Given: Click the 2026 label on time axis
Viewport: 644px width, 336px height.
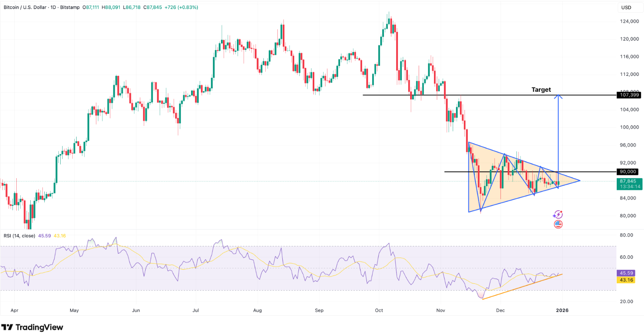Looking at the screenshot, I should click(x=562, y=310).
